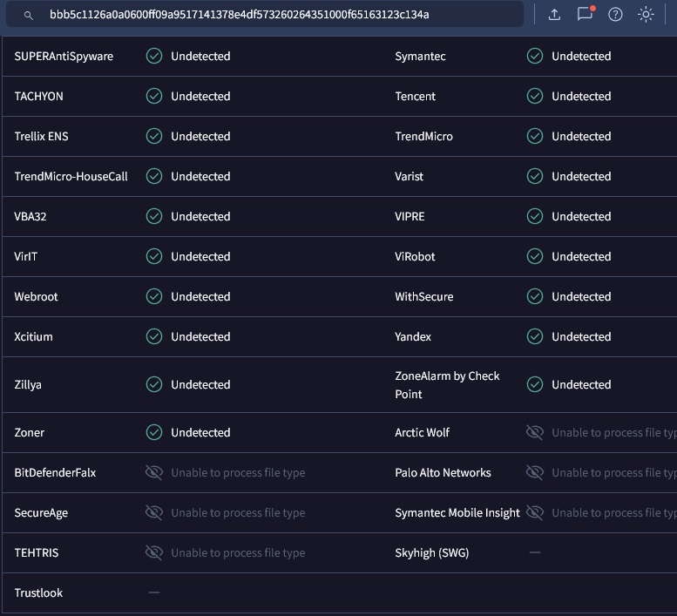677x616 pixels.
Task: Click Zillya undetected check icon
Action: click(x=154, y=384)
